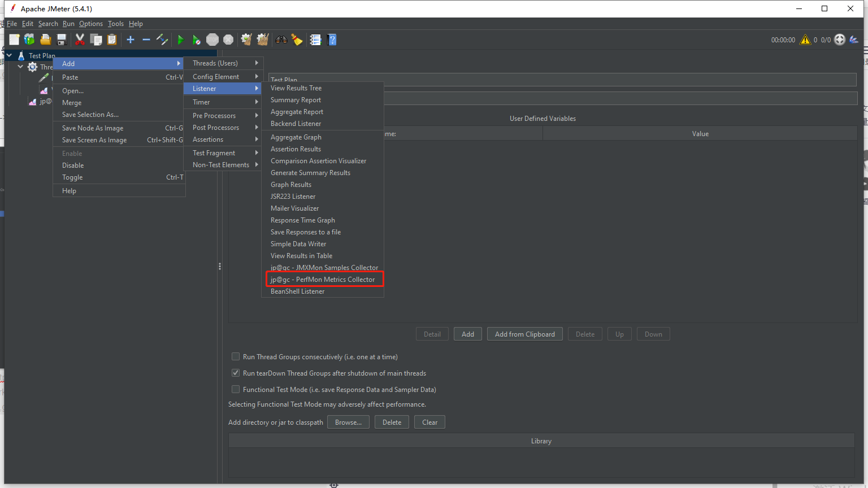Select Summary Report listener
This screenshot has width=868, height=488.
(x=323, y=99)
